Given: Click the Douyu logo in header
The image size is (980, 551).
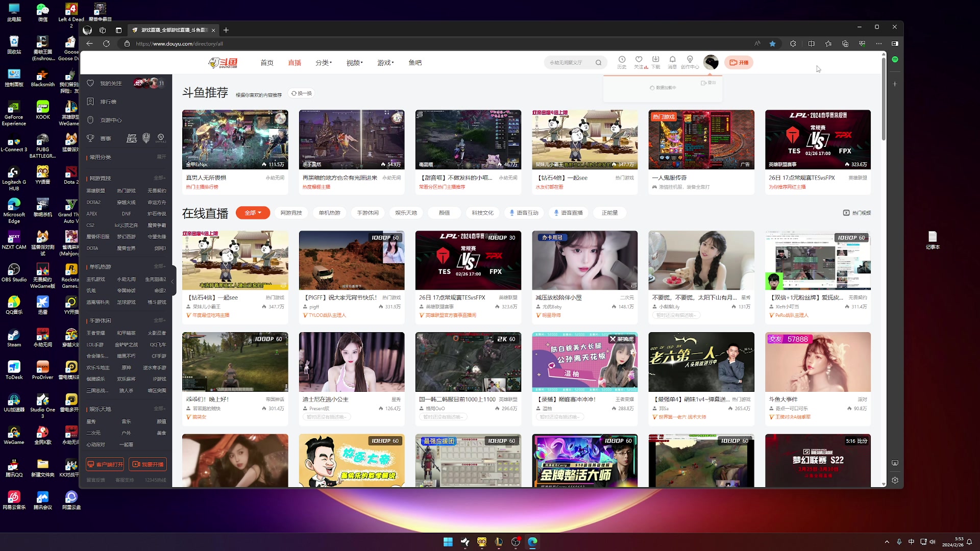Looking at the screenshot, I should [224, 63].
